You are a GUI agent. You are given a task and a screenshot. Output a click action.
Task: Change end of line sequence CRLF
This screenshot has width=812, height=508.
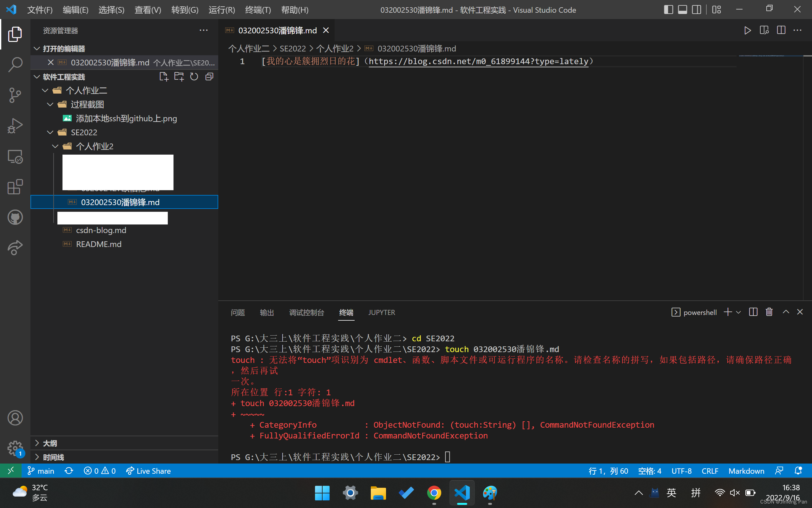(710, 471)
